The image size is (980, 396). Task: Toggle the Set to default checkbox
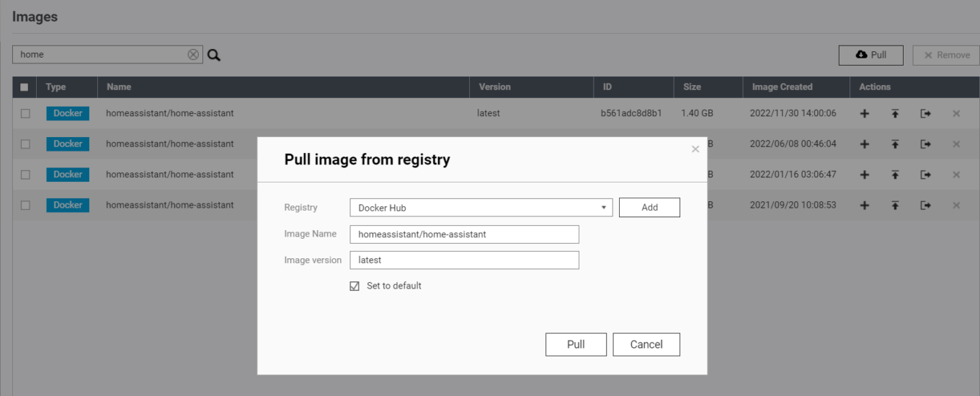(x=355, y=286)
